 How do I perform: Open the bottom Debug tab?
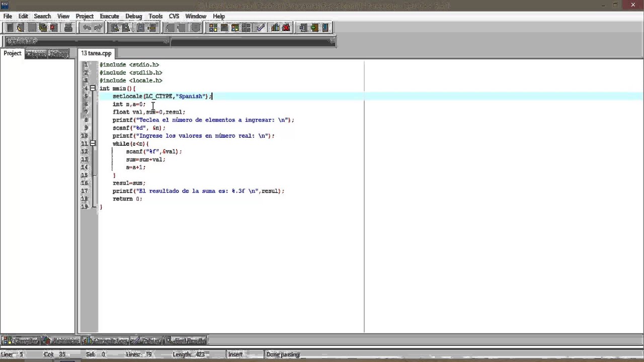click(147, 340)
